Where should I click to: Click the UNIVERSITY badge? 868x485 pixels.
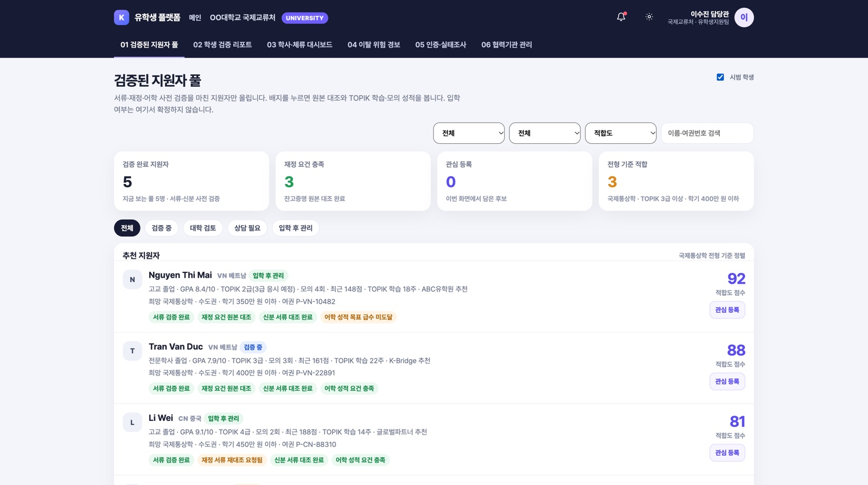pyautogui.click(x=305, y=18)
